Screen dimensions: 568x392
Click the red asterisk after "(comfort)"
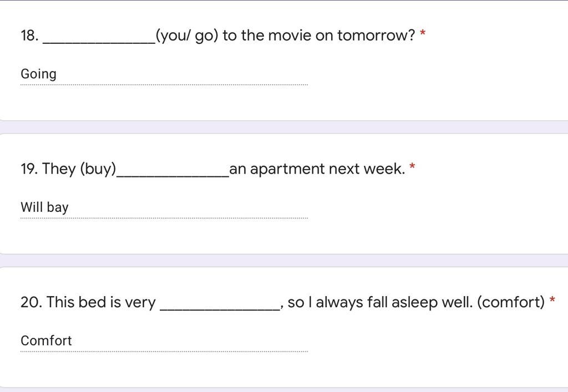tap(552, 300)
